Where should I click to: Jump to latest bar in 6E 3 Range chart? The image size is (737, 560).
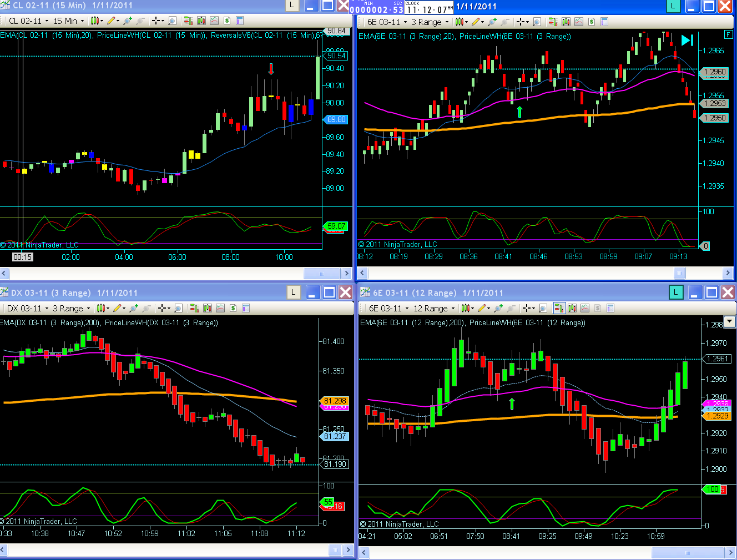point(688,40)
